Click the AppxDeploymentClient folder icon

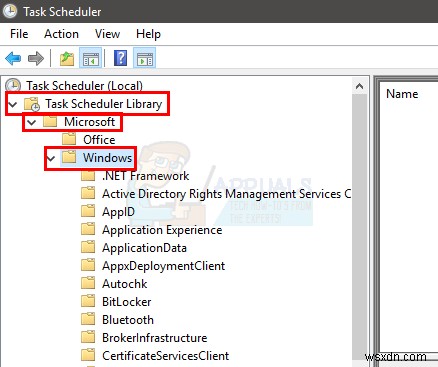[88, 266]
